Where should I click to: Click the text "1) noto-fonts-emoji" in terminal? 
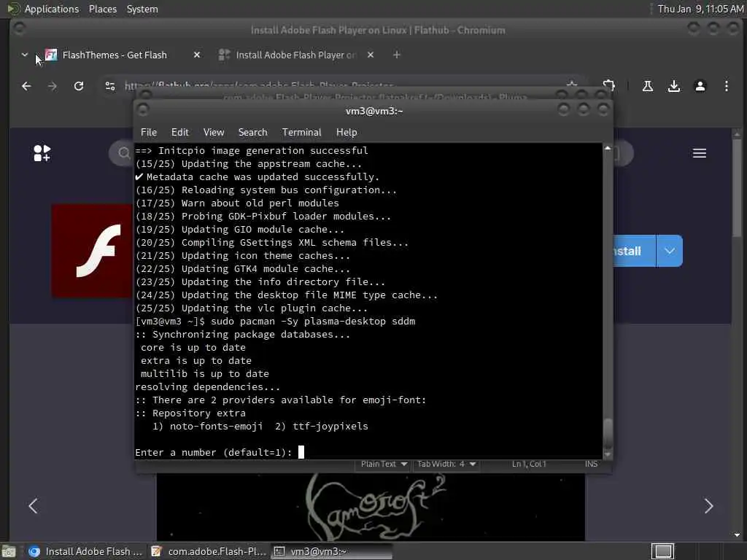(207, 426)
